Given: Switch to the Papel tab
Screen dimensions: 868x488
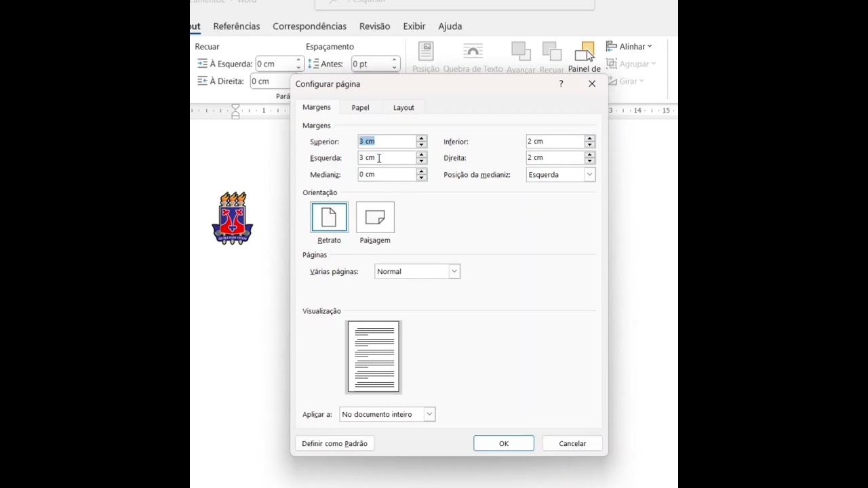Looking at the screenshot, I should (x=360, y=108).
